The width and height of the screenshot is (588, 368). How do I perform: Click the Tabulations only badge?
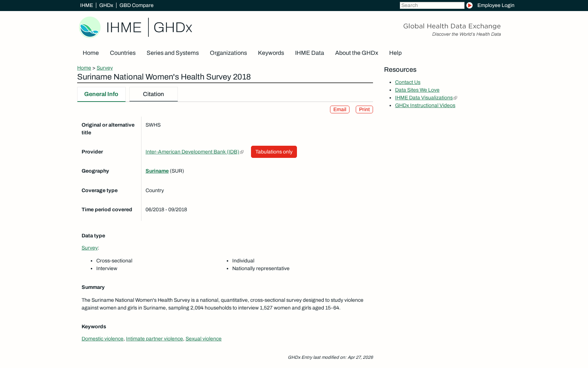coord(274,152)
